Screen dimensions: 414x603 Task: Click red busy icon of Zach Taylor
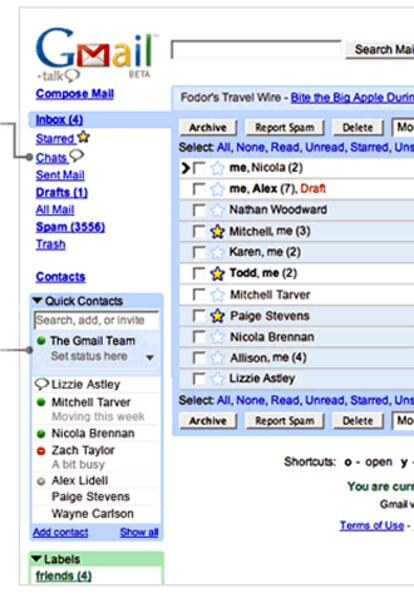pos(41,451)
